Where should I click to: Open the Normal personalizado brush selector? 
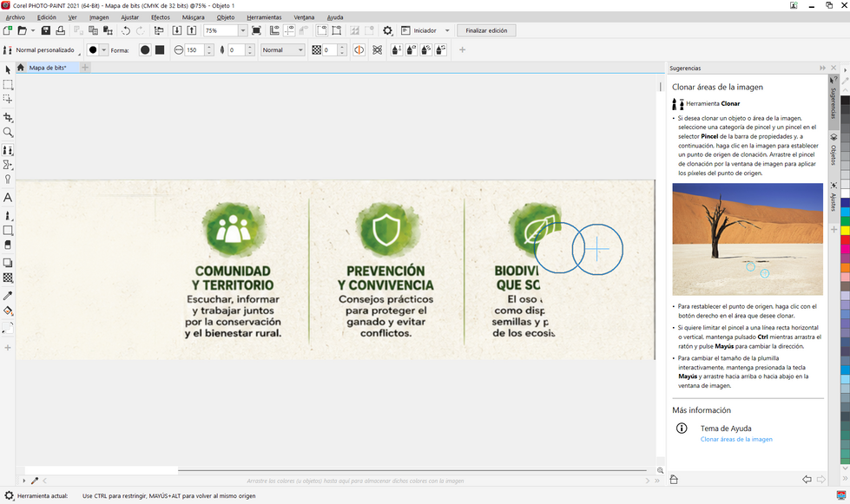pyautogui.click(x=41, y=49)
